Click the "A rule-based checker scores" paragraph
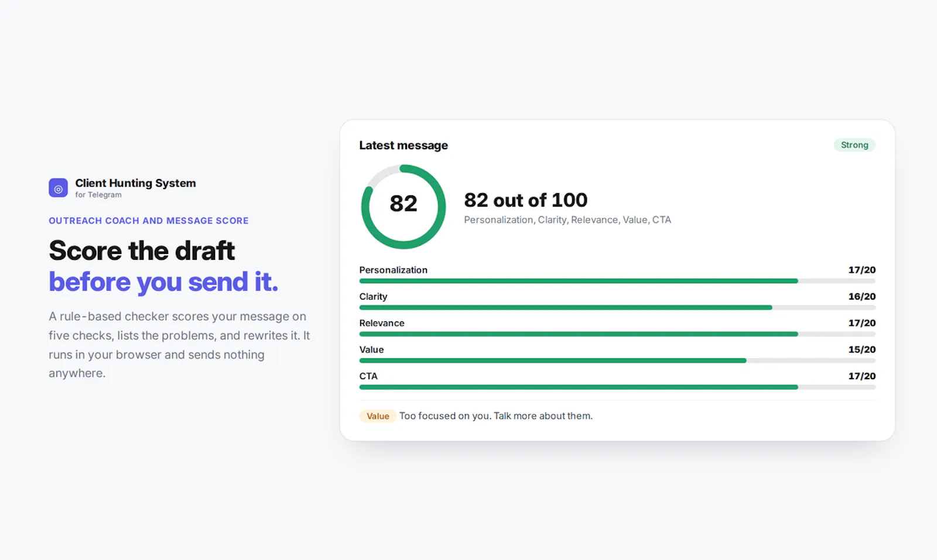This screenshot has height=560, width=937. click(179, 345)
